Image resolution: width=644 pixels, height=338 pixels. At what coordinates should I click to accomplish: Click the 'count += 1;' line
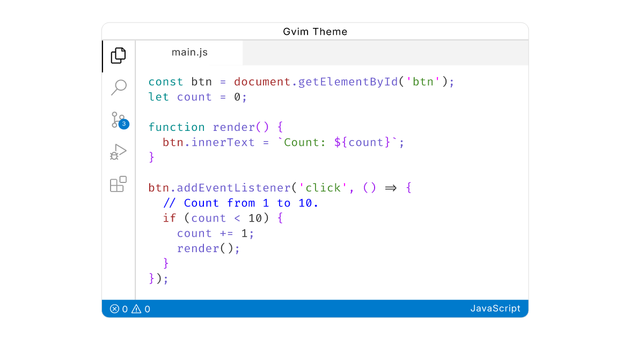[216, 233]
